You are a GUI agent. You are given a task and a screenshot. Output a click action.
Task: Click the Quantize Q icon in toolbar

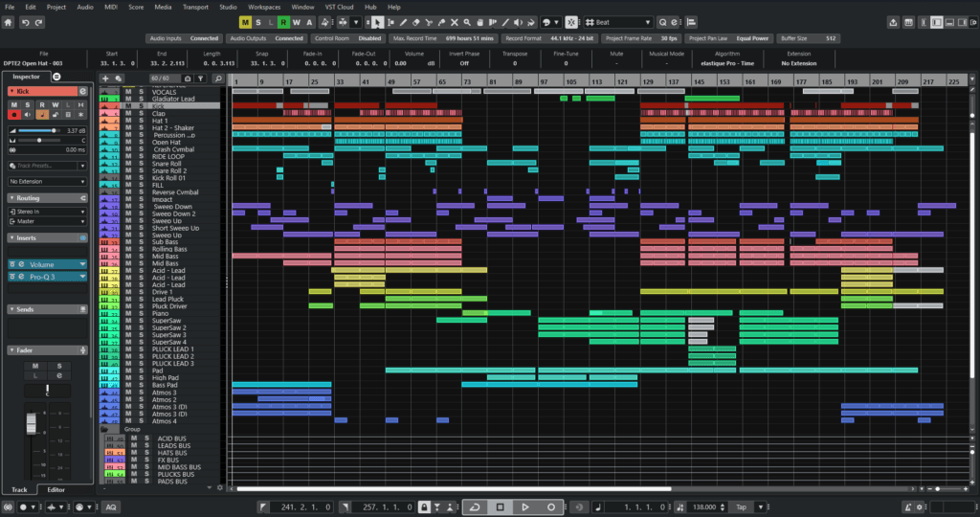tap(662, 23)
